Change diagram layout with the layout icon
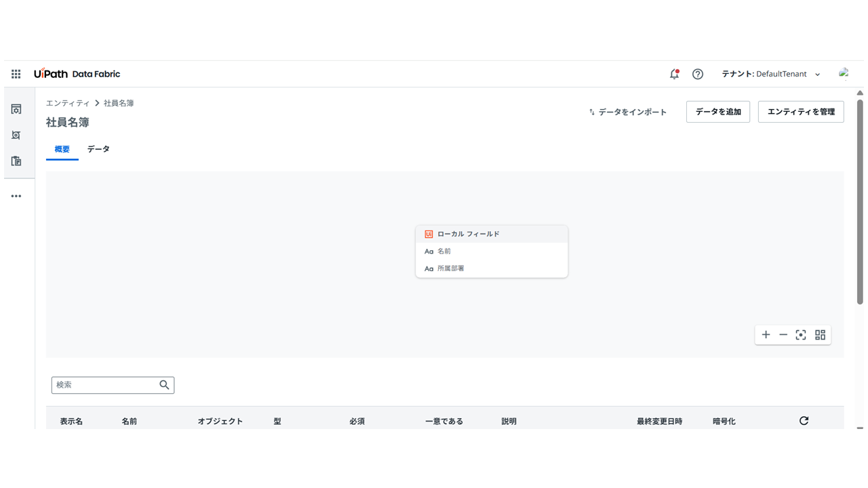Image resolution: width=868 pixels, height=488 pixels. (x=819, y=334)
